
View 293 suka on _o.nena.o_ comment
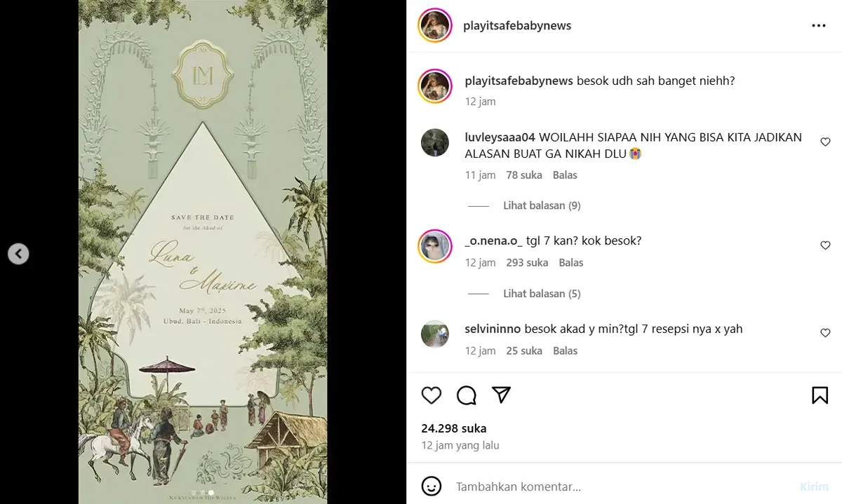point(527,263)
